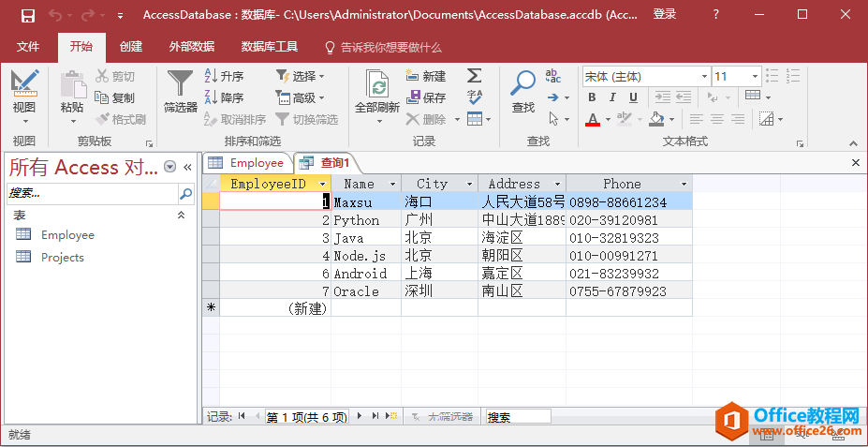The height and width of the screenshot is (447, 868).
Task: Click the Totals sigma icon
Action: [474, 76]
